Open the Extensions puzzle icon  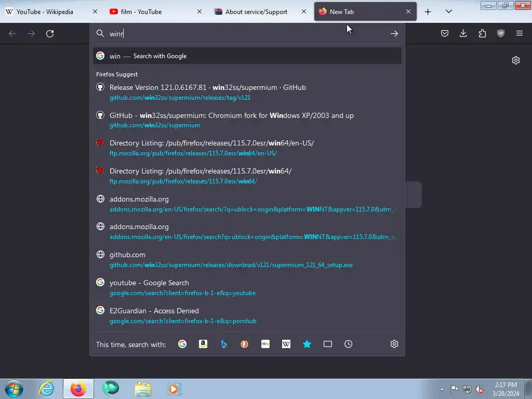pos(482,33)
